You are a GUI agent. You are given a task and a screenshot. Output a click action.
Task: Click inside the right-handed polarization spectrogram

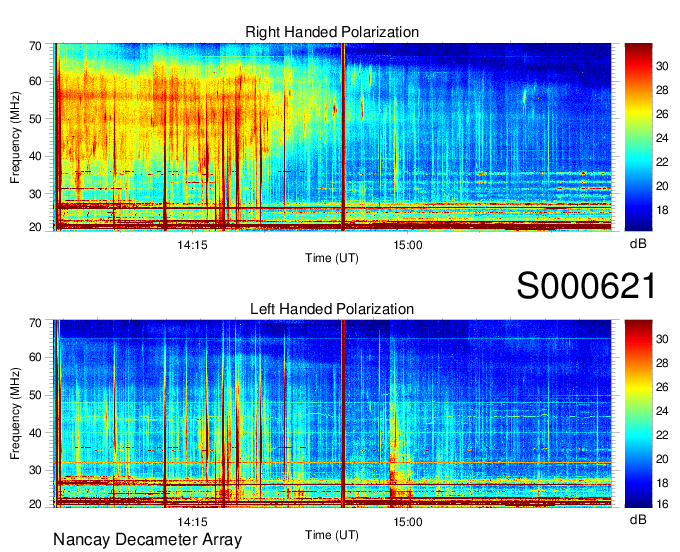pyautogui.click(x=332, y=137)
